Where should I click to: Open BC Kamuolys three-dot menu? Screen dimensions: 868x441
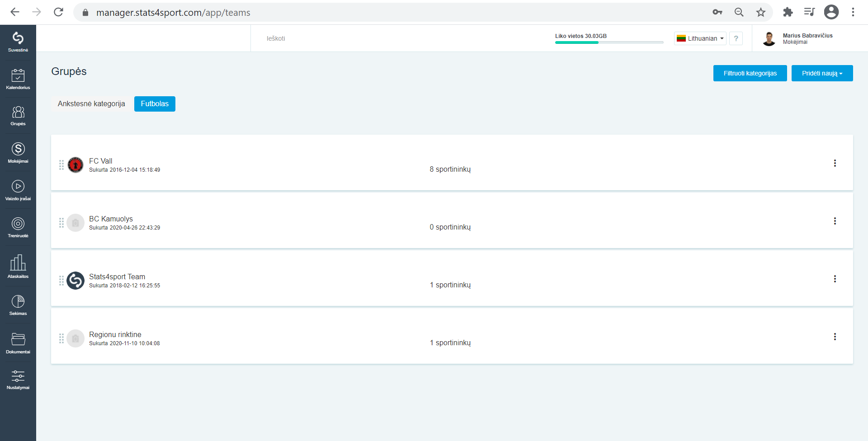click(x=835, y=221)
